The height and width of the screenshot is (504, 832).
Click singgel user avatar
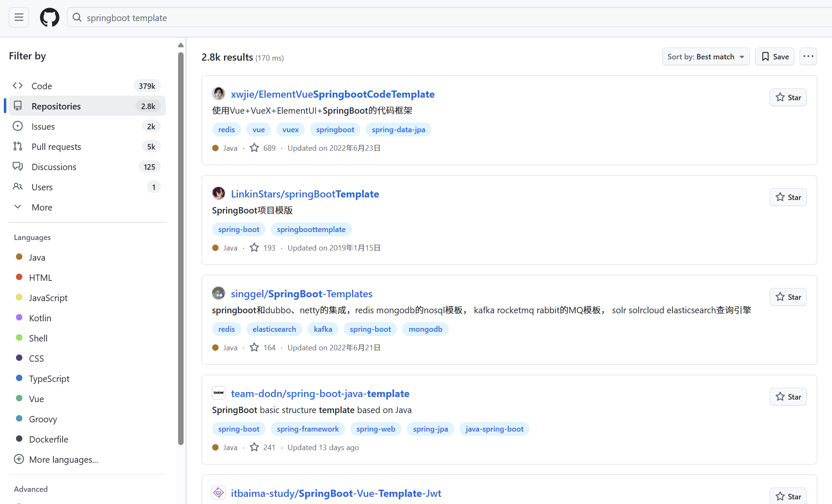(219, 293)
